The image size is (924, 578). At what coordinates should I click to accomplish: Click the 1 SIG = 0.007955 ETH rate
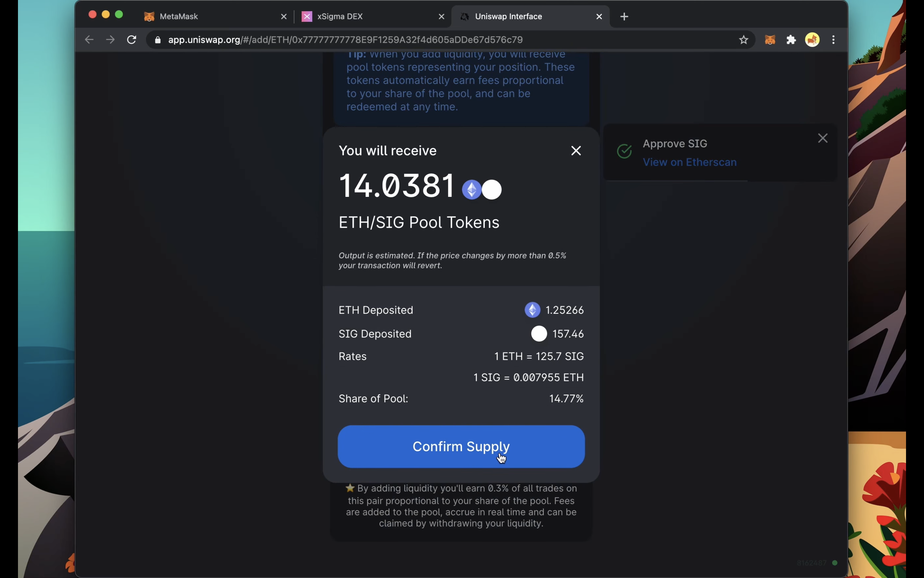(528, 378)
